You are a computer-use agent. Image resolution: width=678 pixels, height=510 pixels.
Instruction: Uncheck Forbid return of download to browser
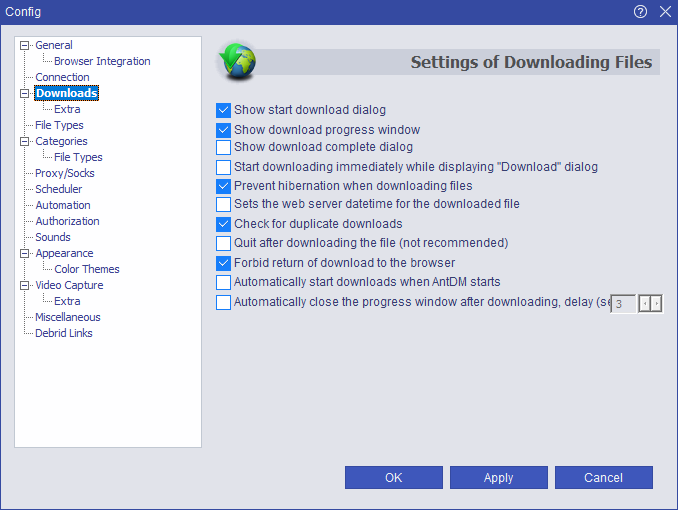point(223,263)
